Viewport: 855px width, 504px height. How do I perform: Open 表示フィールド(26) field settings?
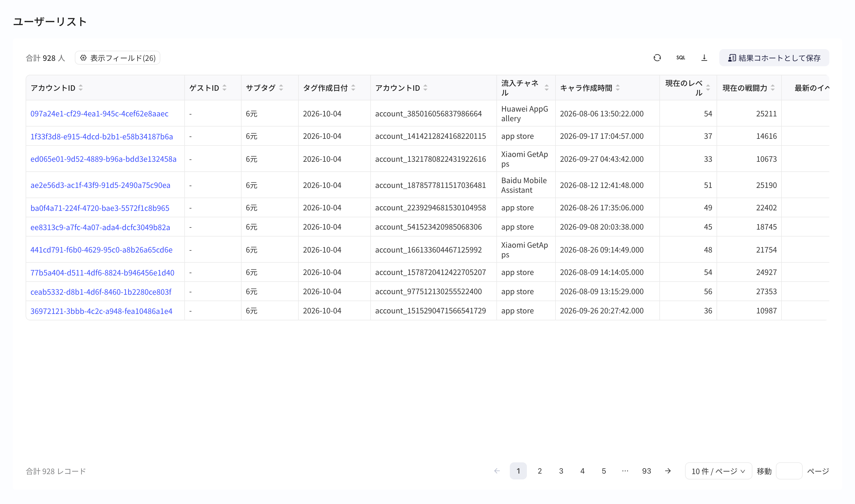(117, 58)
